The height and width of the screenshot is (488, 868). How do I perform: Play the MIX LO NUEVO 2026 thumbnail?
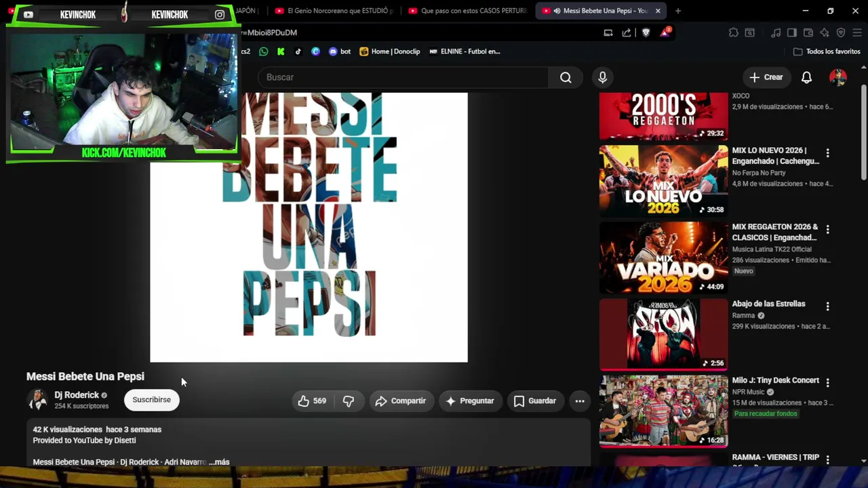point(663,181)
